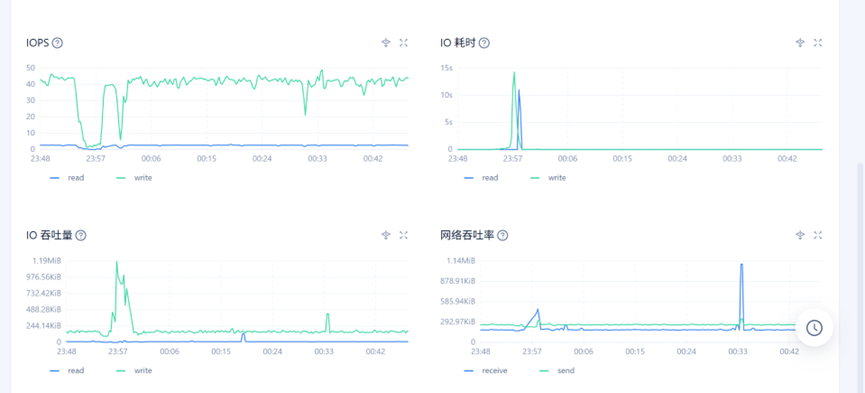Toggle the receive series in 网络吞吐率 legend
Screen dimensions: 865x393
[485, 370]
